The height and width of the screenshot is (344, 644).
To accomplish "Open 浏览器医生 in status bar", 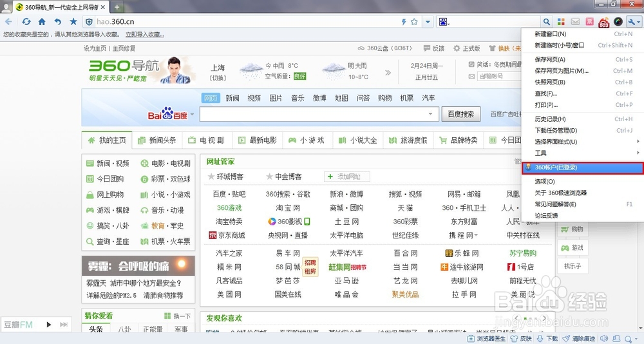I will (487, 339).
